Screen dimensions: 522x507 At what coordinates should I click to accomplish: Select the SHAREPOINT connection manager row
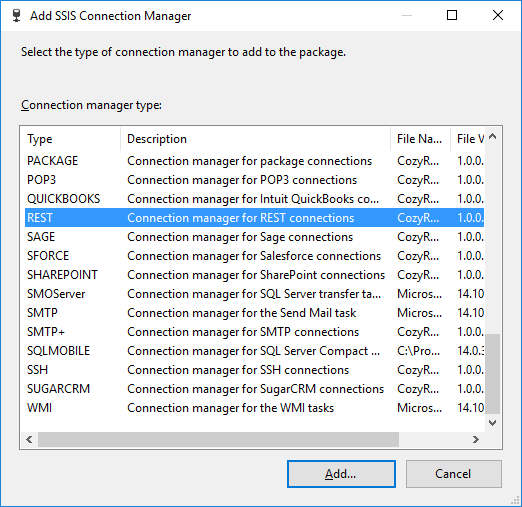(x=254, y=275)
